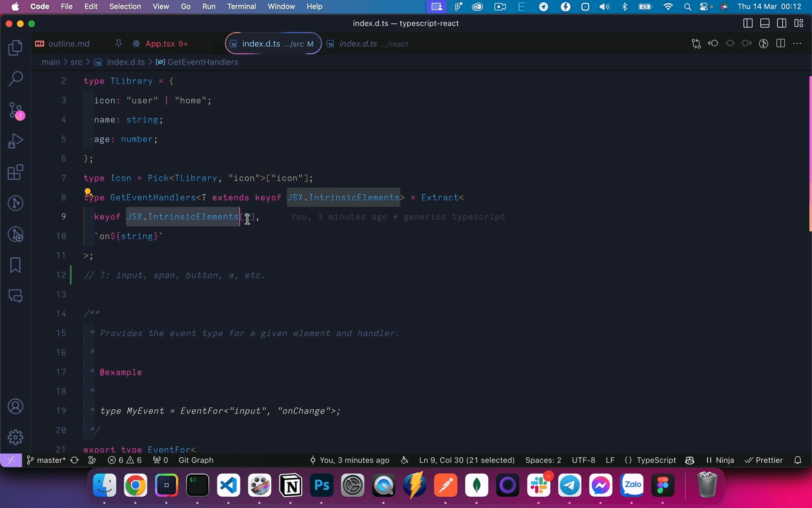Open the Manage settings gear

pos(16,437)
